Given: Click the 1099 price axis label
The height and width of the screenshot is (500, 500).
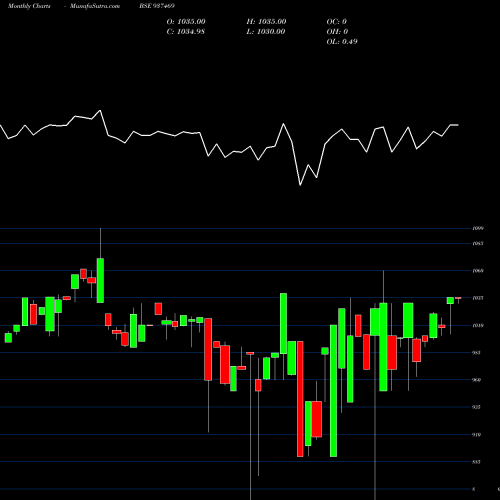Looking at the screenshot, I should click(478, 228).
